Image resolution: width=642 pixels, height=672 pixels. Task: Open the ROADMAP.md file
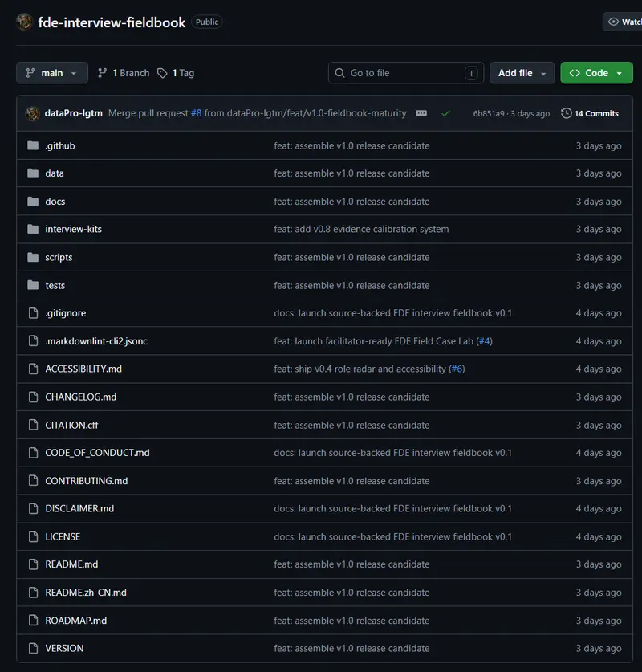click(75, 621)
